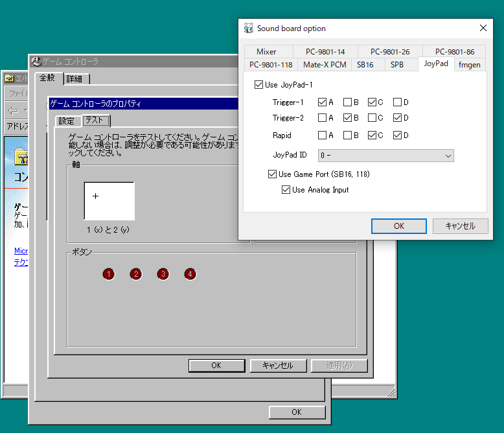Uncheck Trigger-1 A checkbox
504x433 pixels.
[x=323, y=102]
